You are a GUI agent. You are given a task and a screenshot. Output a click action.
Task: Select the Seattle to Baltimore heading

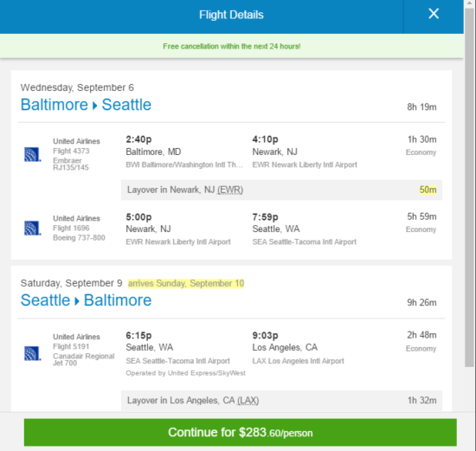86,300
